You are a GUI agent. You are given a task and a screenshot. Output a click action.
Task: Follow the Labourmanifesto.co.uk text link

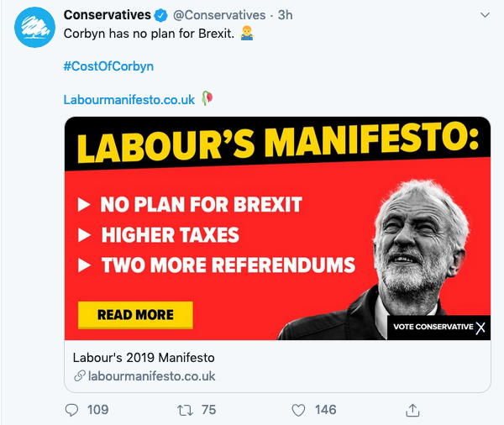coord(129,99)
